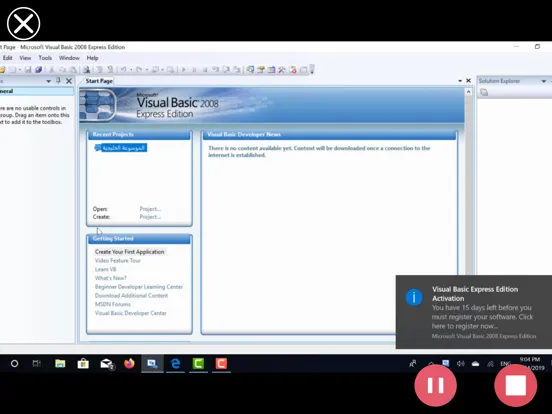
Task: Open the Undo history dropdown arrow
Action: point(131,70)
